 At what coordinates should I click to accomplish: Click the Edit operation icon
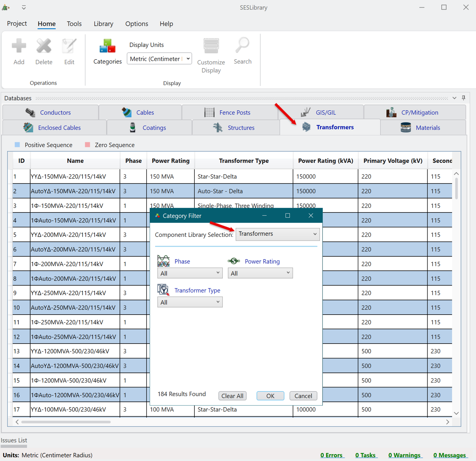tap(69, 46)
